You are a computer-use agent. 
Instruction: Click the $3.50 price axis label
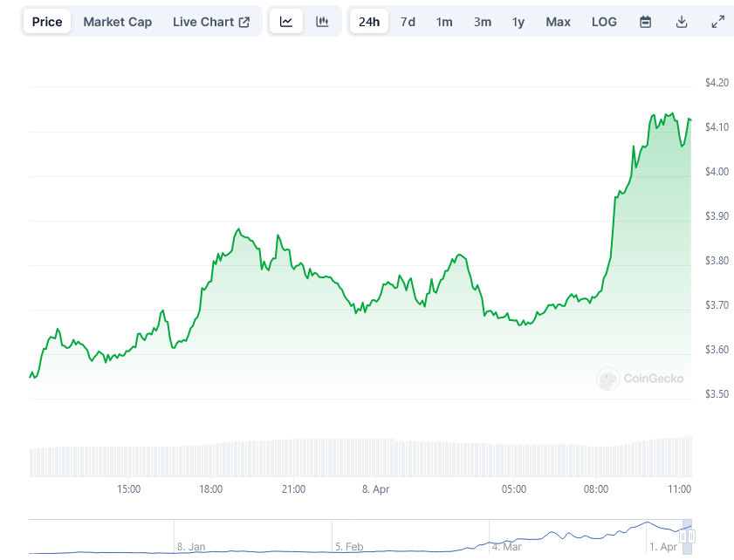(x=717, y=394)
